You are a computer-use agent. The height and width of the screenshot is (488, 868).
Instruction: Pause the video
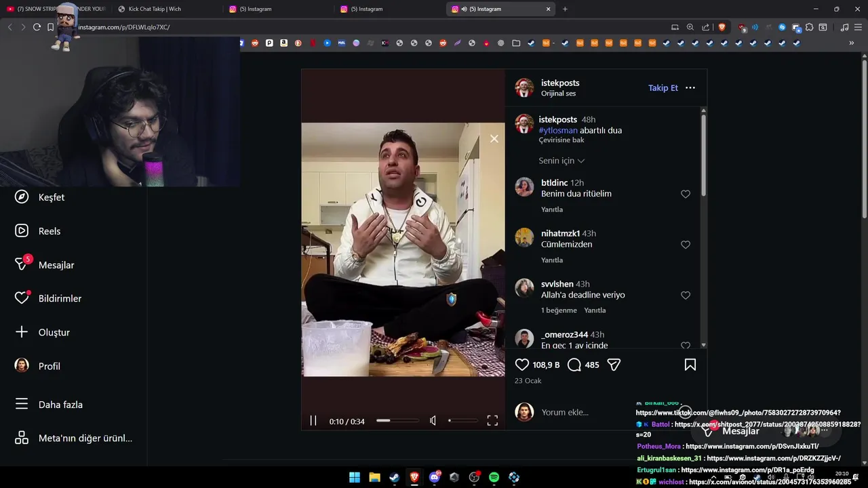313,421
